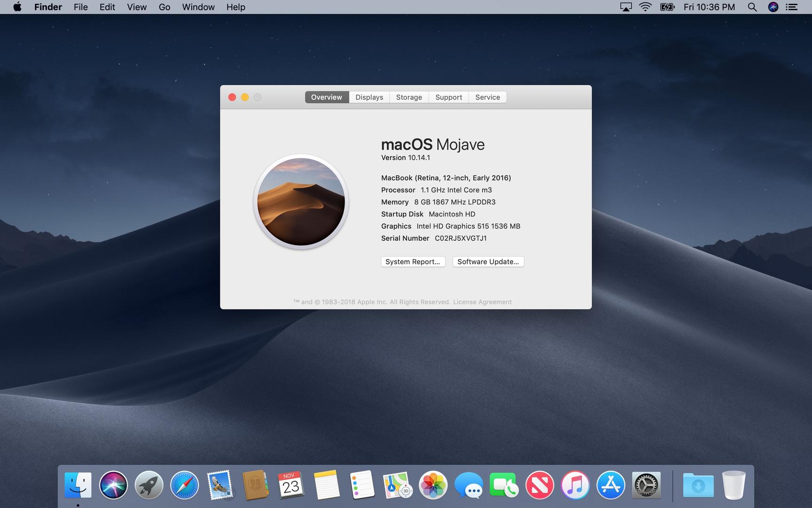Open the Go menu

(164, 7)
